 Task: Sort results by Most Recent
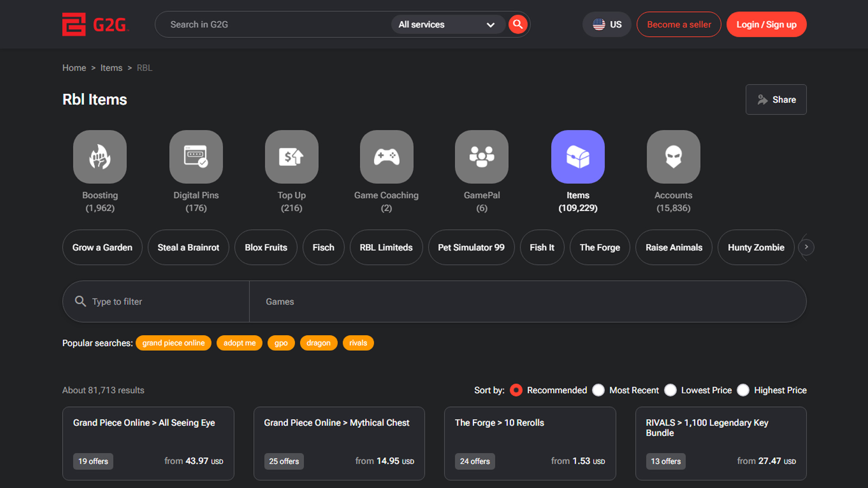click(x=598, y=390)
